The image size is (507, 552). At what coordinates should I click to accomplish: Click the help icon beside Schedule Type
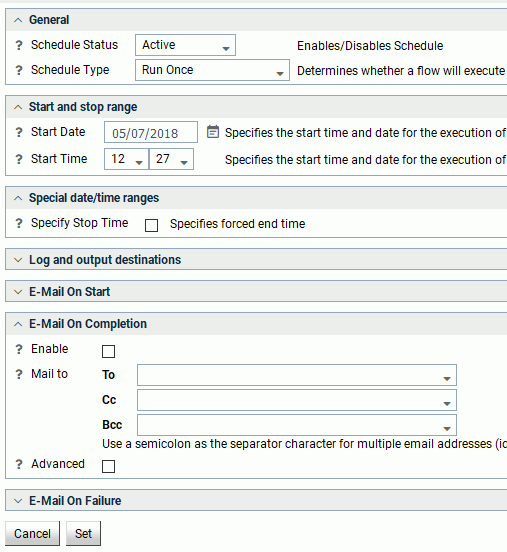(19, 70)
